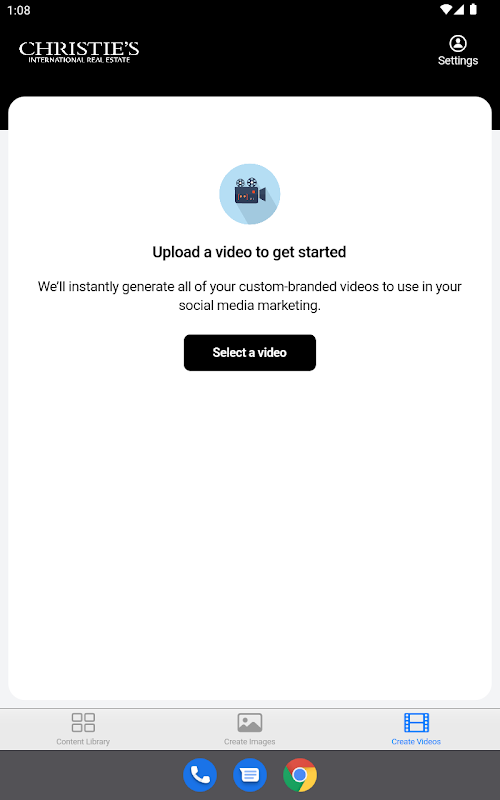500x800 pixels.
Task: Open the Content Library grid icon
Action: pyautogui.click(x=83, y=722)
